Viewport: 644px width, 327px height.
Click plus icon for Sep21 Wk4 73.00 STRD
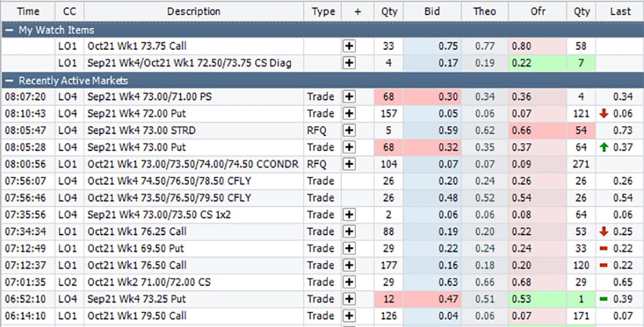coord(349,130)
